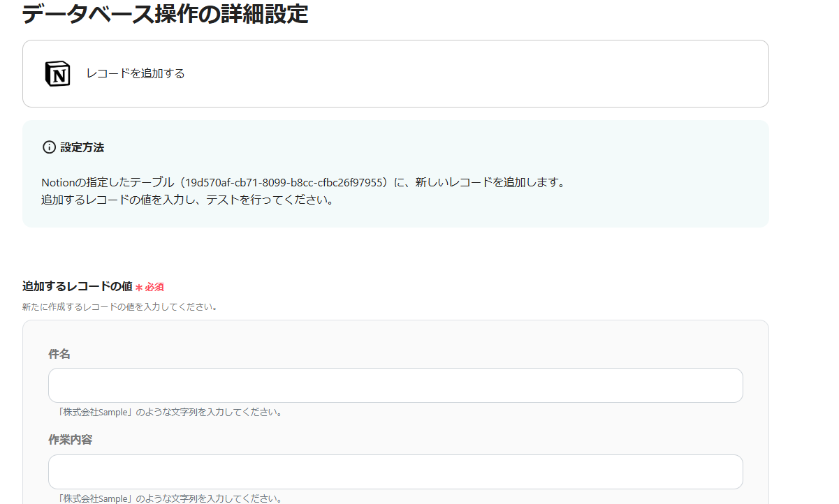
Task: Focus the 作業内容 input field
Action: 395,472
